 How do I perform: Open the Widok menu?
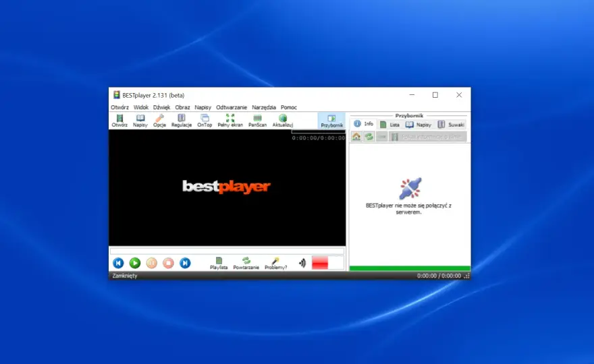[141, 107]
